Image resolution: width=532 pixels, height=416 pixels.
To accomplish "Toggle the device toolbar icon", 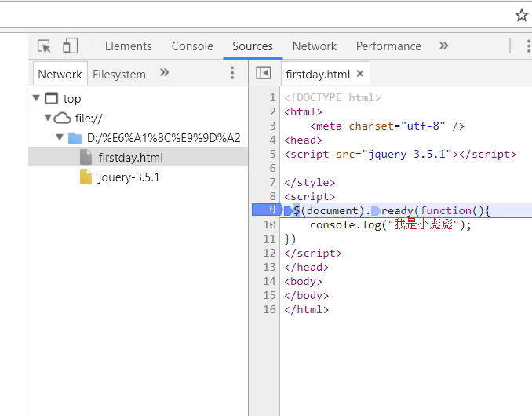I will click(x=71, y=46).
